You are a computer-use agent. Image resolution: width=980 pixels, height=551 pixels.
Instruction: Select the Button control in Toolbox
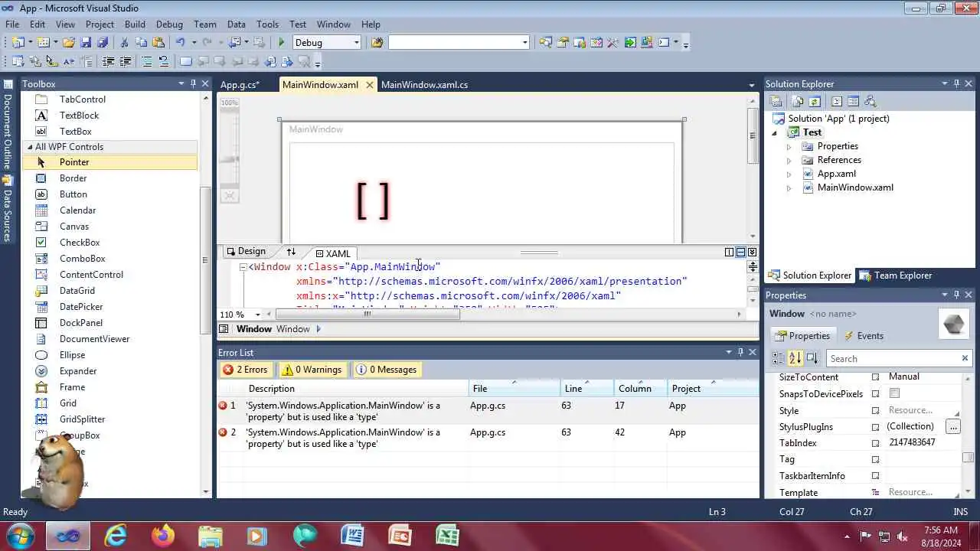tap(73, 194)
